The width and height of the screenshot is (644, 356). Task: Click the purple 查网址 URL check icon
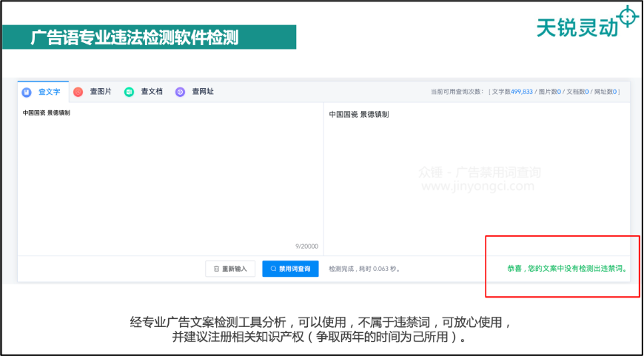pos(180,92)
